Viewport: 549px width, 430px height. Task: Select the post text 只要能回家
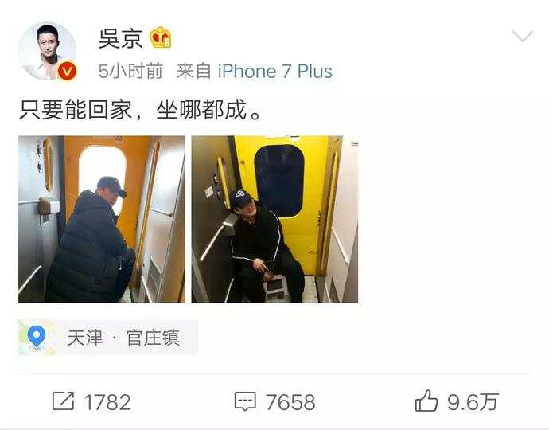tap(76, 110)
